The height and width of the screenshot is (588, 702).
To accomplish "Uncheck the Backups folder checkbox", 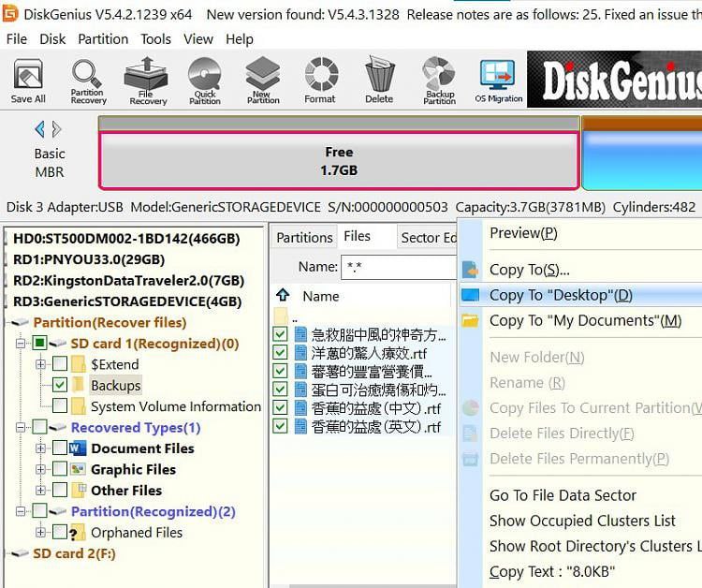I will (x=60, y=385).
